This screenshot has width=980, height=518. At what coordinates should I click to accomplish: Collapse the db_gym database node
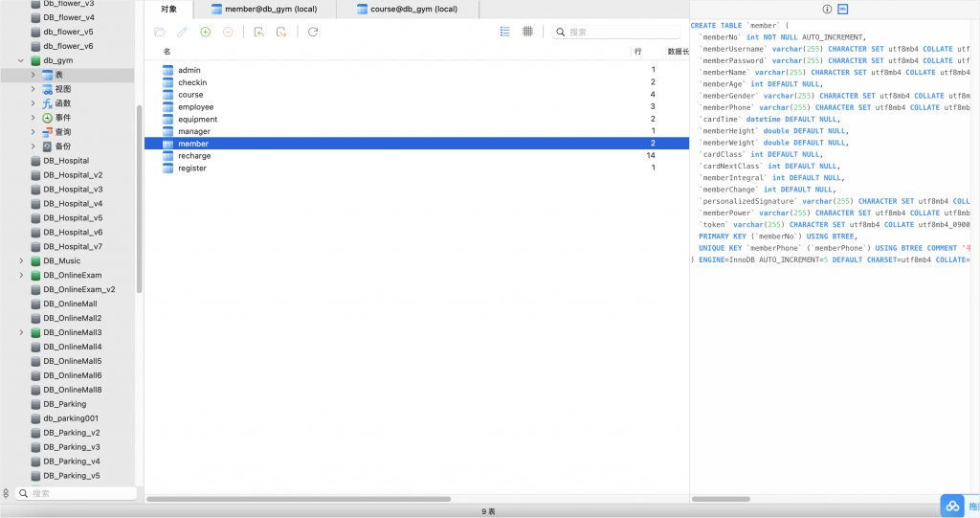[21, 60]
